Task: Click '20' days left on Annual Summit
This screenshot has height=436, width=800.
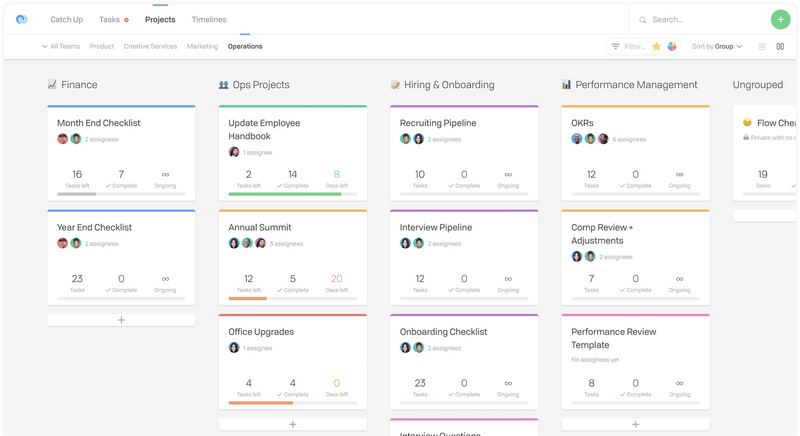Action: (337, 279)
